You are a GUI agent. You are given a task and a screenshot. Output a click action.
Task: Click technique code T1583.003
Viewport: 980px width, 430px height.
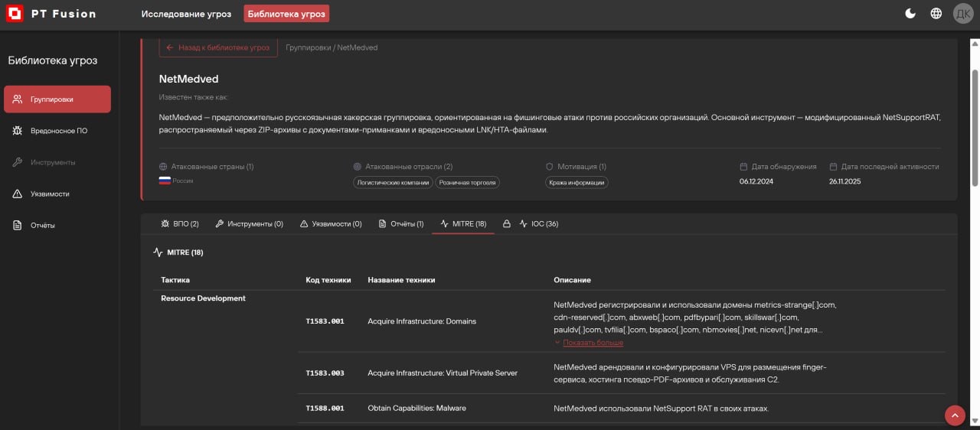coord(325,373)
